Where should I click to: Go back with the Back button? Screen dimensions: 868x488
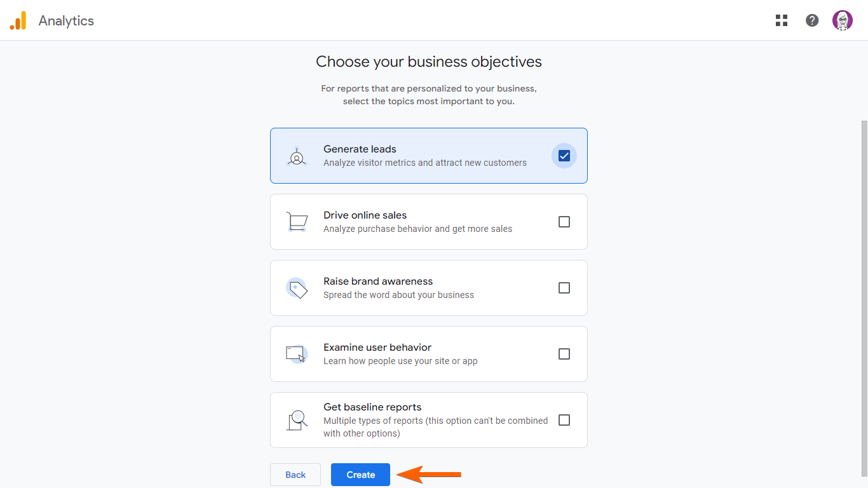[295, 475]
